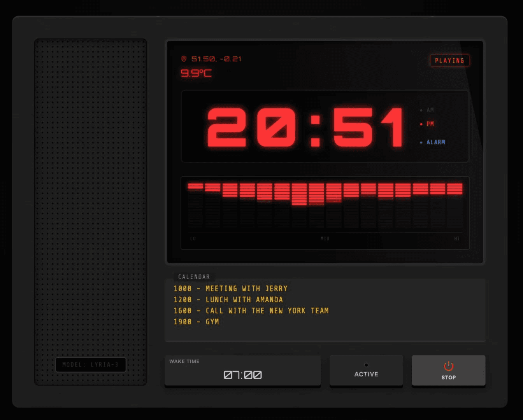Open the call with New York team entry
This screenshot has width=523, height=420.
251,311
